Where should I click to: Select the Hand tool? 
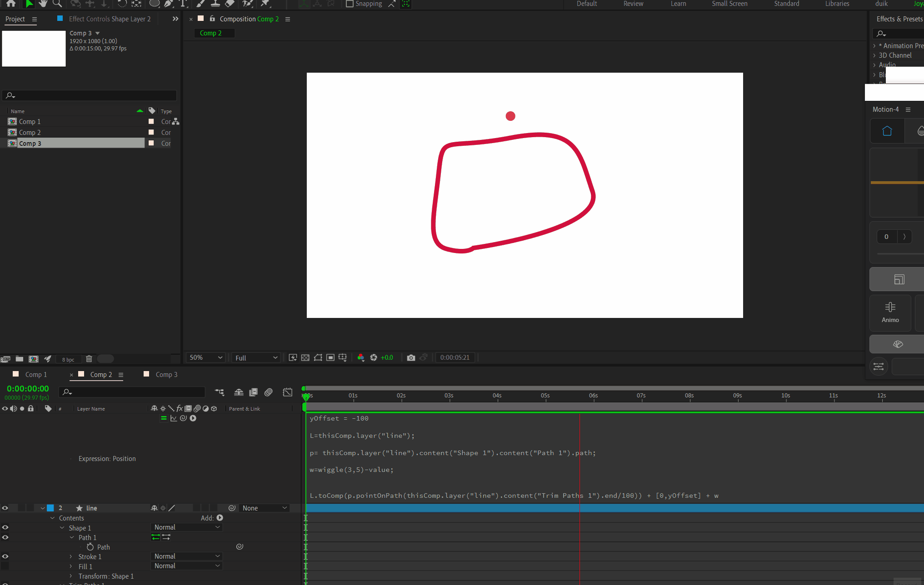[x=43, y=4]
